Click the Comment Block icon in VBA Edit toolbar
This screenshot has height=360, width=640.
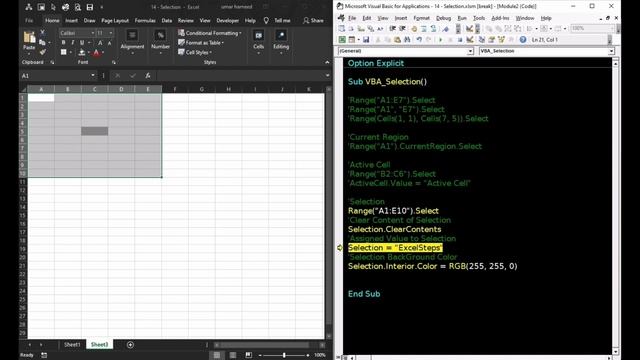424,29
